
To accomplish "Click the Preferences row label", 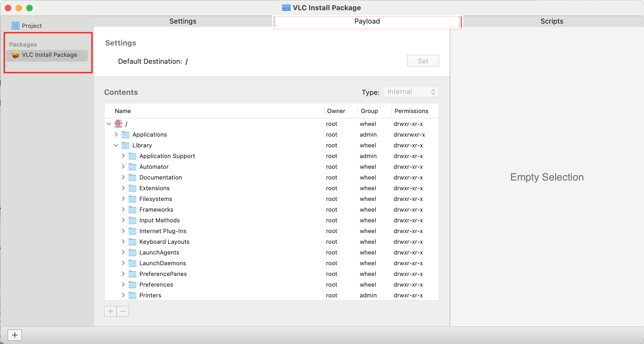I will [x=156, y=285].
